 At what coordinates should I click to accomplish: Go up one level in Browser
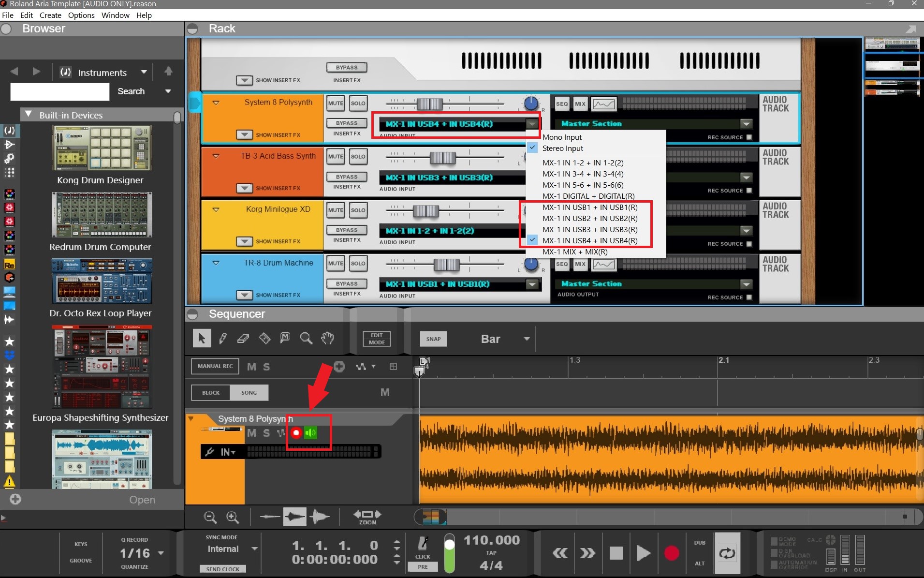pos(168,72)
